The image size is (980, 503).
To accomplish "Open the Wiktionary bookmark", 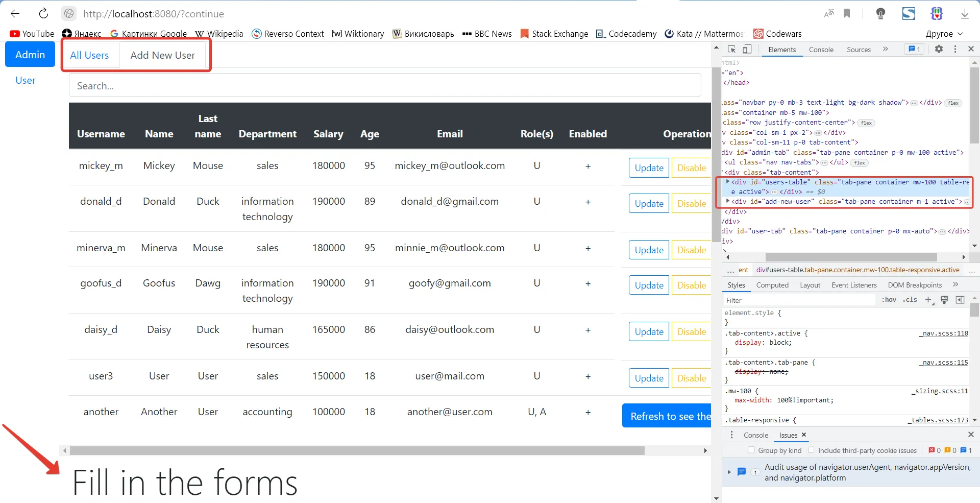I will [x=358, y=34].
